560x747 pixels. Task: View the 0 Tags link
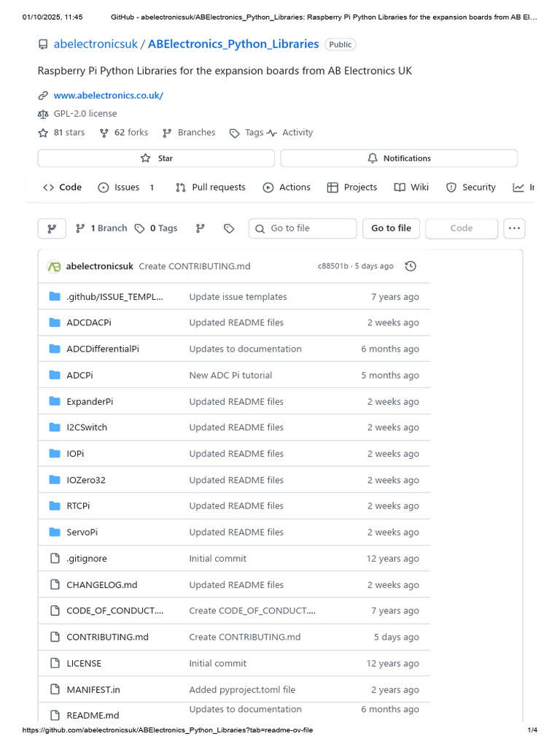[x=156, y=228]
